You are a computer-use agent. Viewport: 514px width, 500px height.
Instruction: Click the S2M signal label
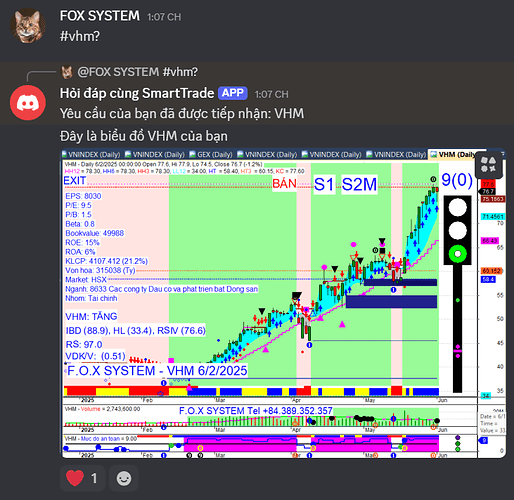[359, 184]
